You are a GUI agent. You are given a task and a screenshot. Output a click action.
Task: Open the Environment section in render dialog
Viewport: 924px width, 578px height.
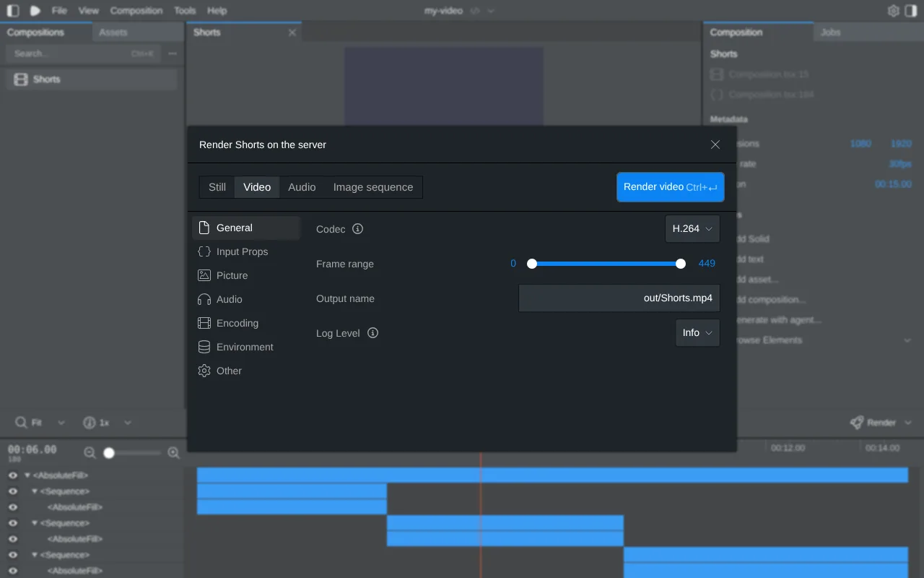[x=245, y=347]
